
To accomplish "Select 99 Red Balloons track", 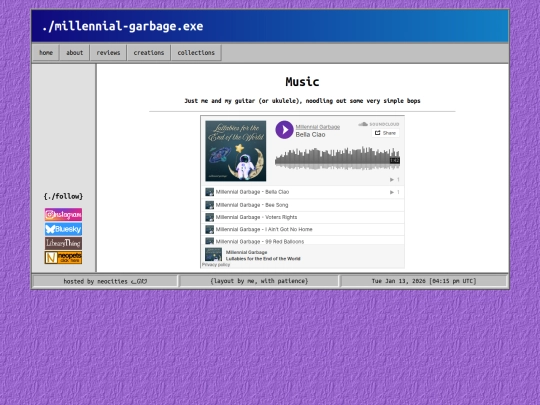I will 302,241.
